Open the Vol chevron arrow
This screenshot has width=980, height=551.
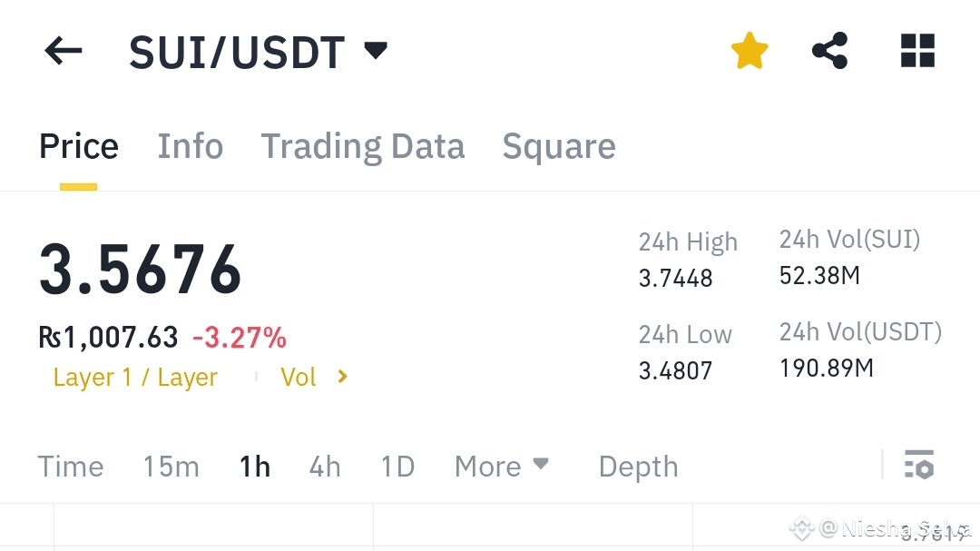(342, 377)
